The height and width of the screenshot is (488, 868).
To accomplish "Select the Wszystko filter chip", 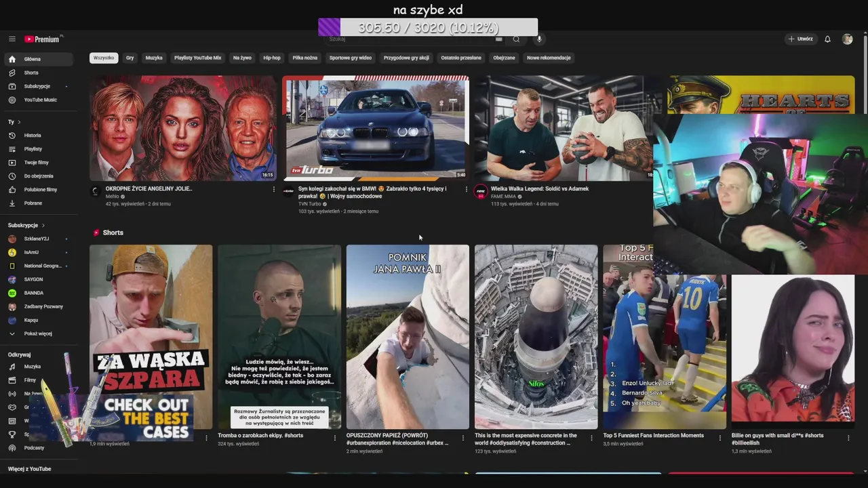I will (104, 58).
